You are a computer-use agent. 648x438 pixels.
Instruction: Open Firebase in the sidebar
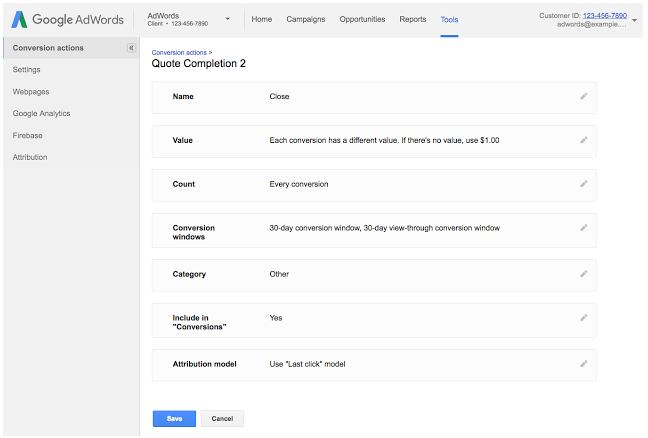click(x=28, y=136)
